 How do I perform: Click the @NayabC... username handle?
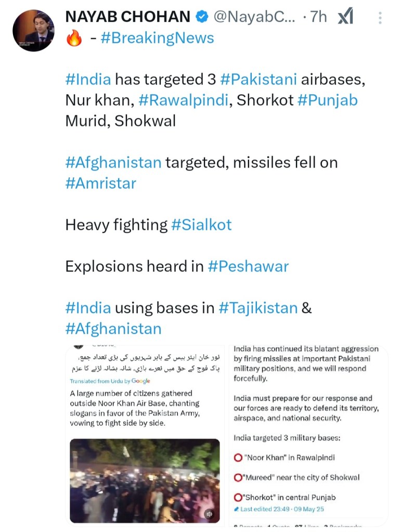pyautogui.click(x=254, y=17)
